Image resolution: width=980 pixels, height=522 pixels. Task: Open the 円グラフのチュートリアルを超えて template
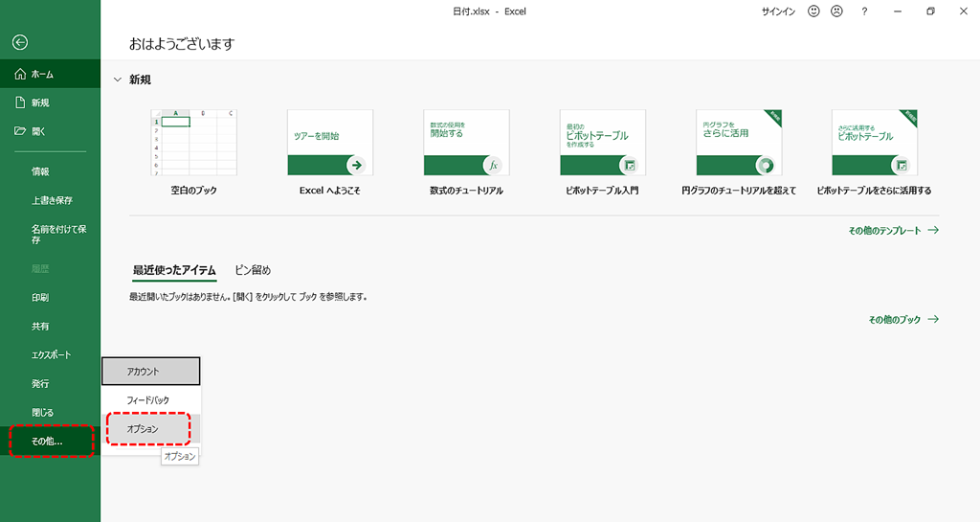point(739,143)
